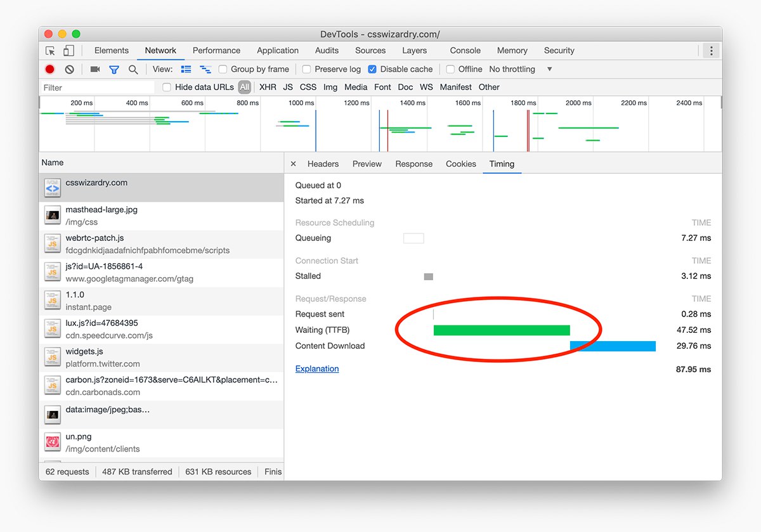Filter requests by XHR
The height and width of the screenshot is (532, 761).
268,87
